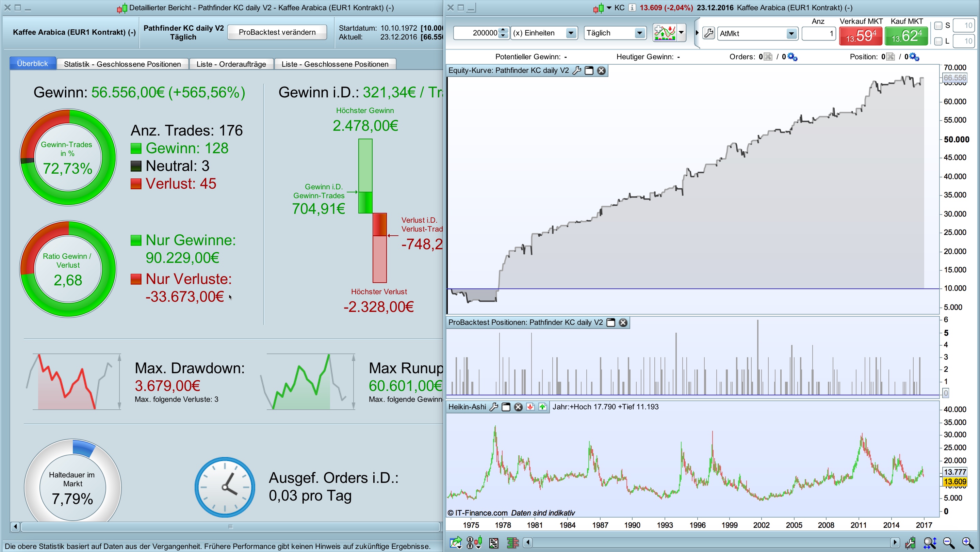Open the AtMkt order type dropdown
The width and height of the screenshot is (980, 552).
click(x=791, y=33)
